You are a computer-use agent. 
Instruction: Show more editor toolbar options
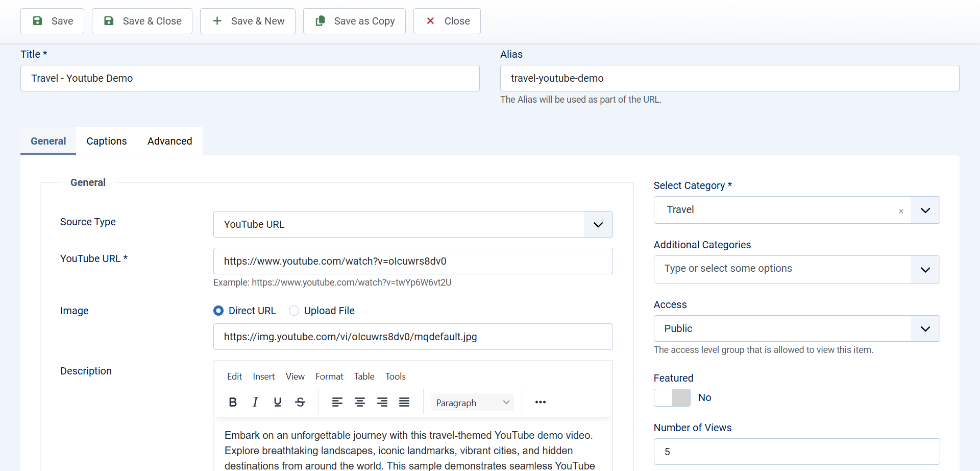[541, 402]
